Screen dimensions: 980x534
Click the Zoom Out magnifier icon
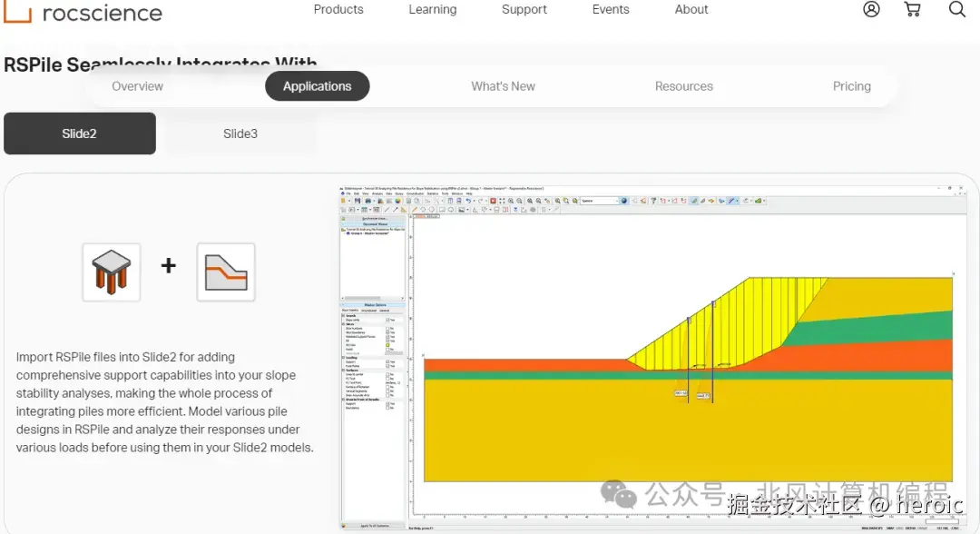[x=519, y=201]
